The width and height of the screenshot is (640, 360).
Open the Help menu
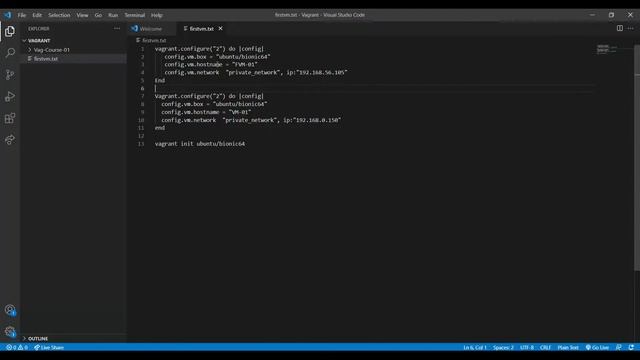[x=157, y=15]
